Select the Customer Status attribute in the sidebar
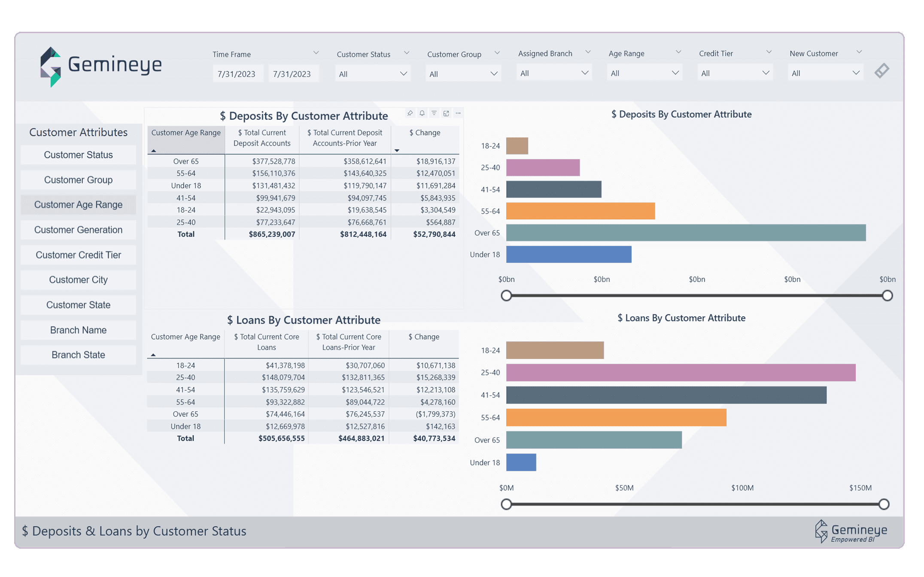Image resolution: width=924 pixels, height=577 pixels. [78, 155]
